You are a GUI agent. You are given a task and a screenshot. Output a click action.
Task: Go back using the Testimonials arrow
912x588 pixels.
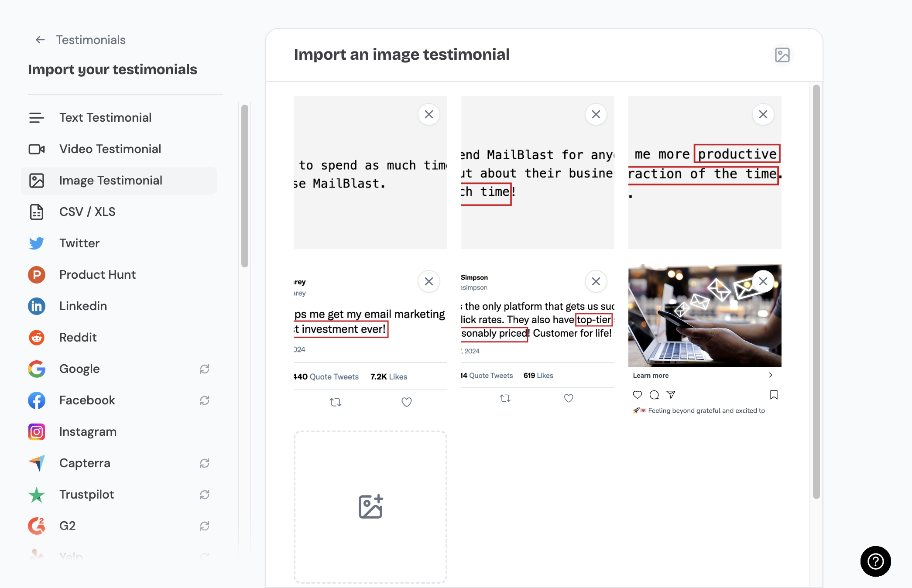[40, 40]
